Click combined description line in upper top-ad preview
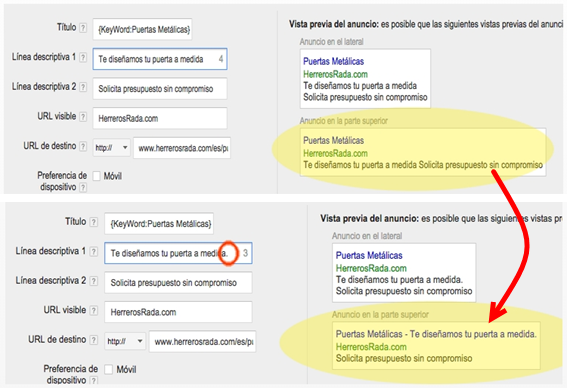This screenshot has width=567, height=388. point(423,165)
